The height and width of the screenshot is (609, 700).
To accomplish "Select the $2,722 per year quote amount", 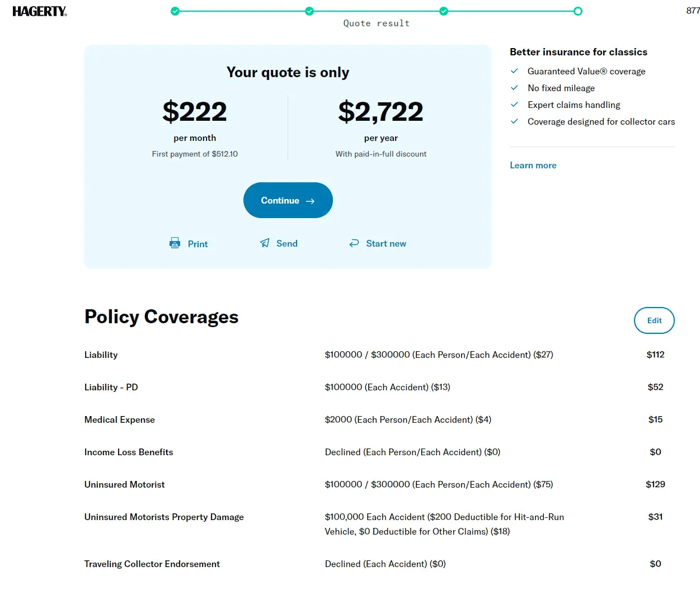I will pyautogui.click(x=380, y=111).
